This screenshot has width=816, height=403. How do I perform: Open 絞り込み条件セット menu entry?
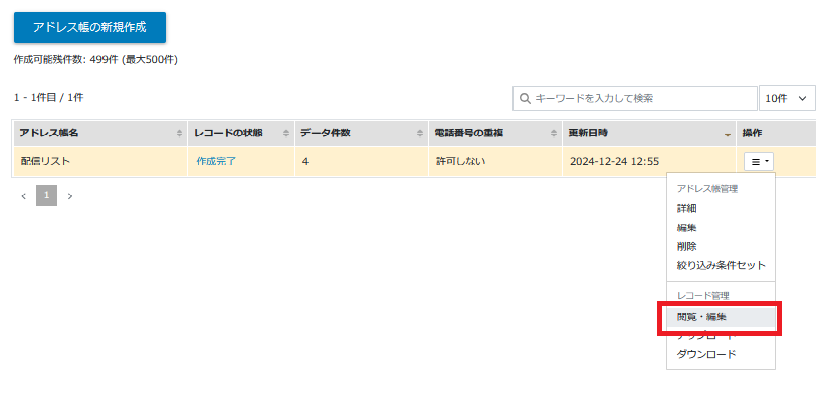720,265
